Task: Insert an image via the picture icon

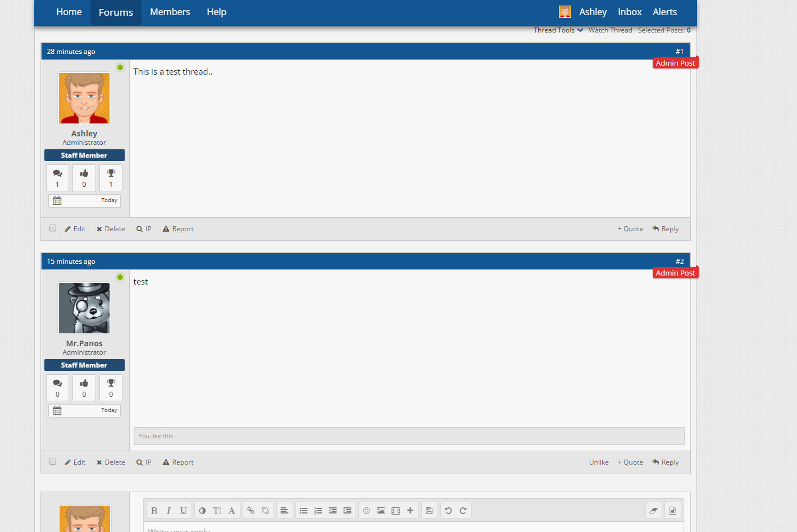Action: [381, 511]
